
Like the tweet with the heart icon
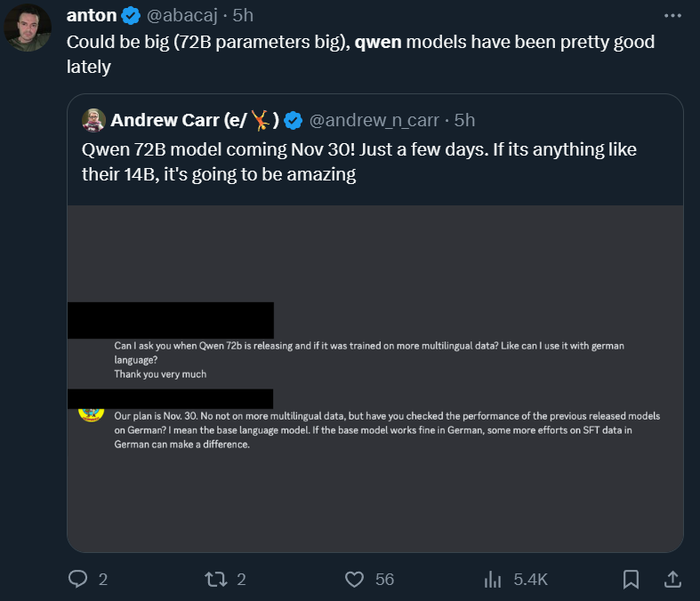tap(355, 579)
